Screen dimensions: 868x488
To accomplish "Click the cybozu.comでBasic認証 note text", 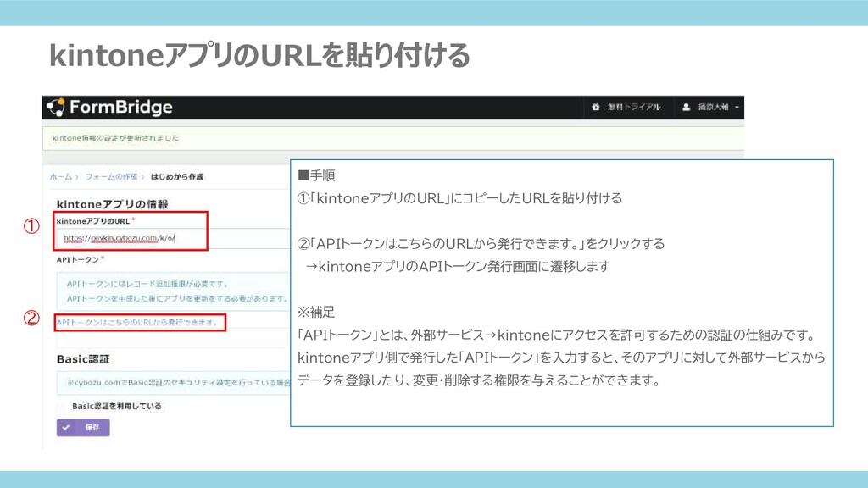I will point(178,382).
